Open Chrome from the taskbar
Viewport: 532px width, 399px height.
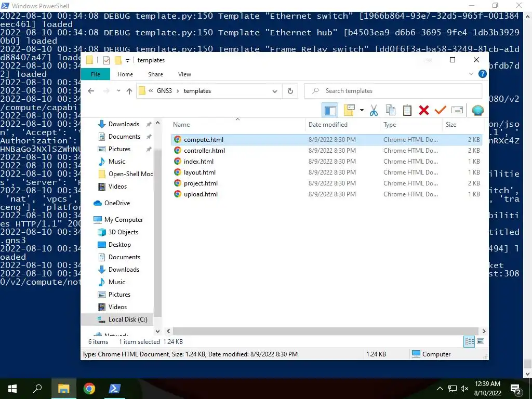click(89, 389)
